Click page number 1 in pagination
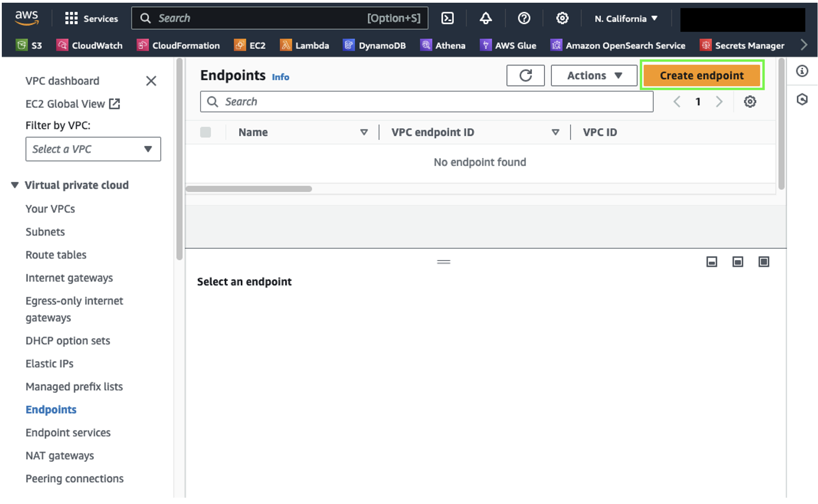This screenshot has width=818, height=504. (x=698, y=102)
